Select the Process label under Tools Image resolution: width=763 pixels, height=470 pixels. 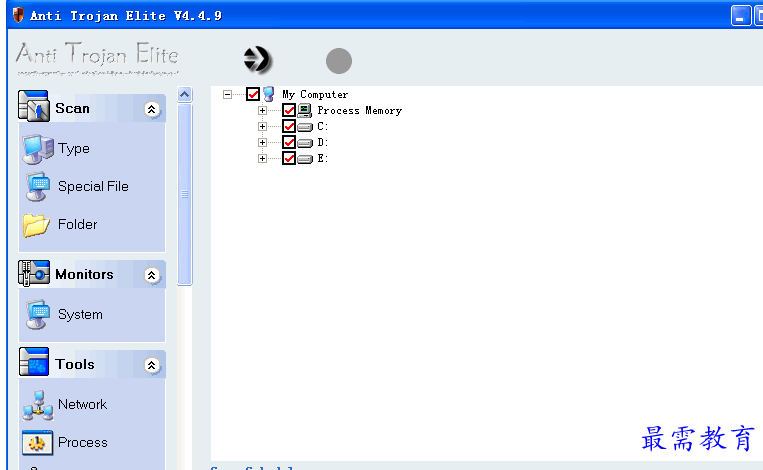[x=83, y=442]
